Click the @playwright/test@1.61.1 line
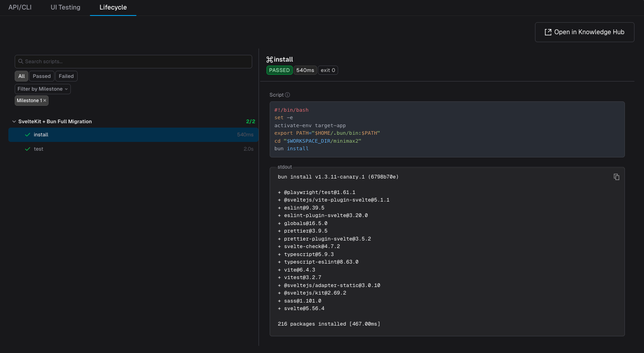The width and height of the screenshot is (644, 353). 317,192
